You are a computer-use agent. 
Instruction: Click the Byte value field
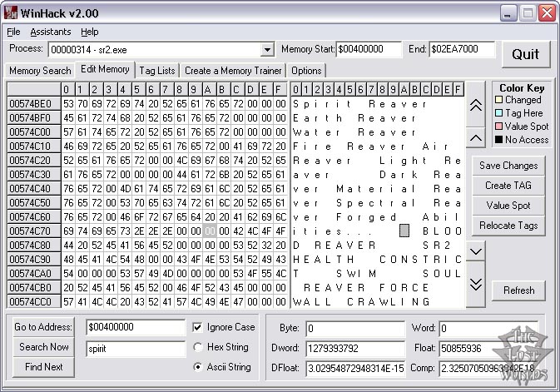tap(355, 329)
